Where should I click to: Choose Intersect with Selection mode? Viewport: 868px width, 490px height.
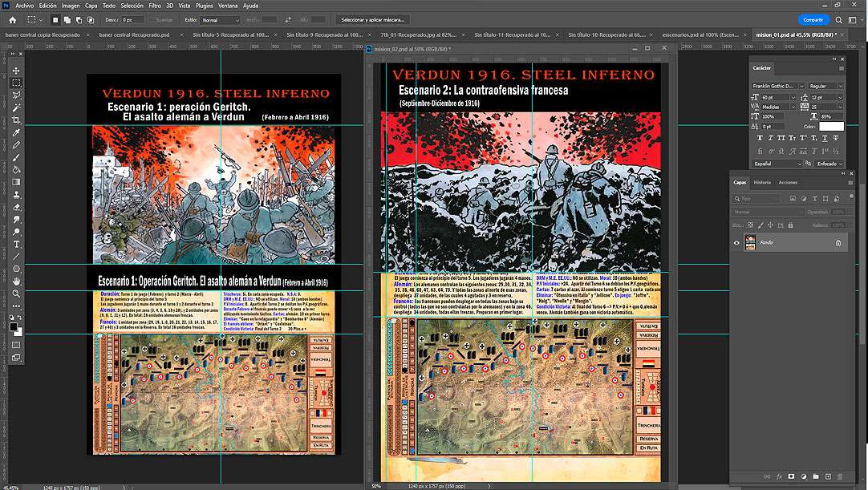pos(91,20)
